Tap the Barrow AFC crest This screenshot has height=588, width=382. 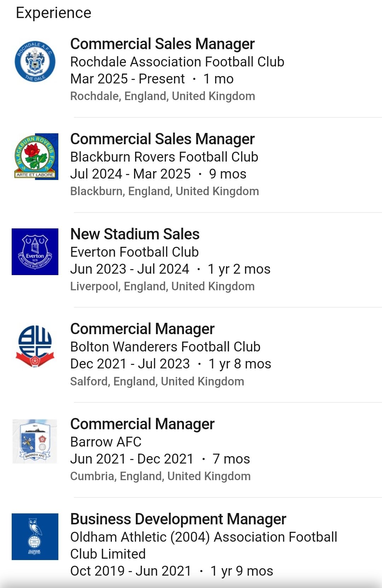click(35, 441)
